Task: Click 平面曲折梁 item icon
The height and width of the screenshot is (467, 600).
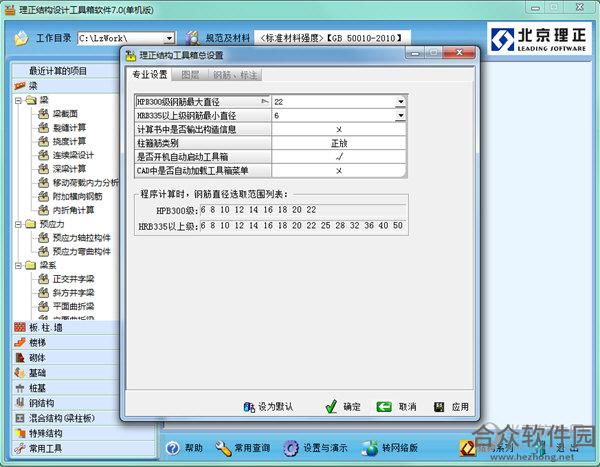Action: coord(43,306)
